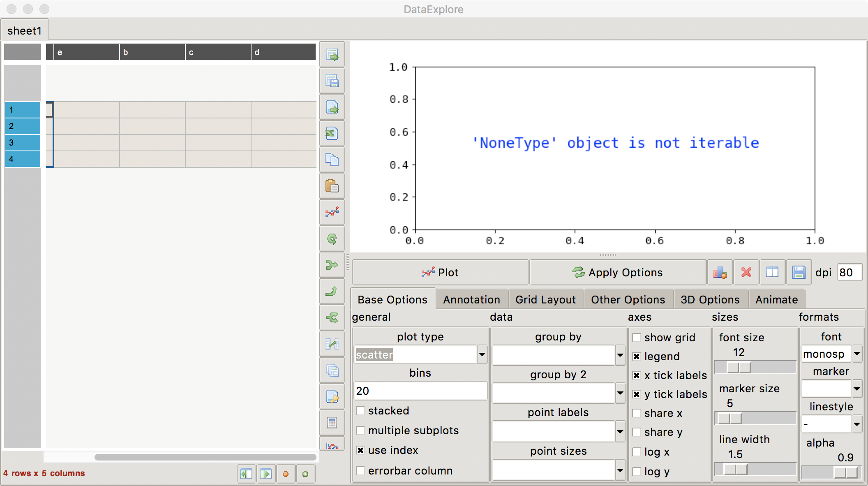Click the red X clear-plot icon
Screen dimensions: 868x486
[x=746, y=272]
